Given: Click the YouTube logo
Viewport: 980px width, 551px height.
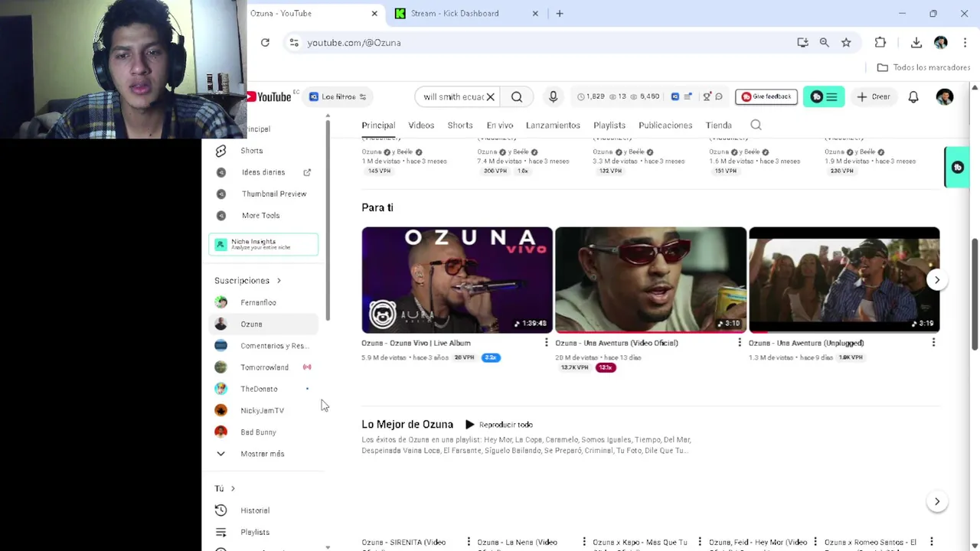Looking at the screenshot, I should tap(269, 96).
